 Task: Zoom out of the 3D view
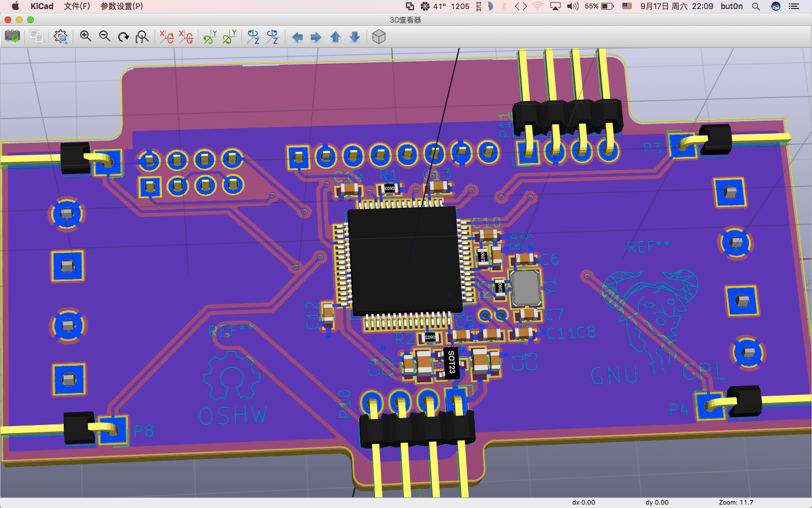(x=104, y=37)
